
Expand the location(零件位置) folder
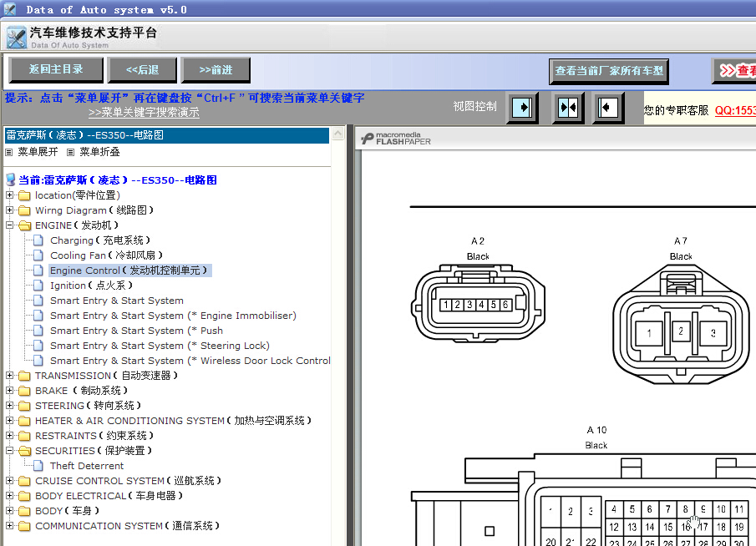(9, 195)
